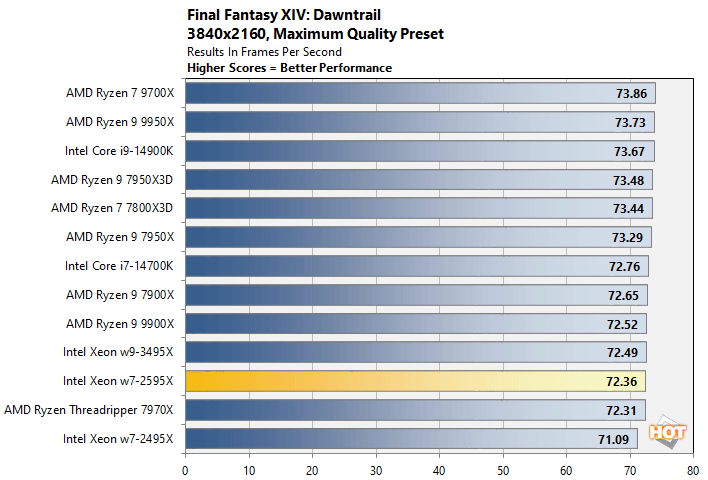Screen dimensions: 708x480
Task: Select the 'AMD Ryzen 9 9950X' label
Action: (120, 122)
